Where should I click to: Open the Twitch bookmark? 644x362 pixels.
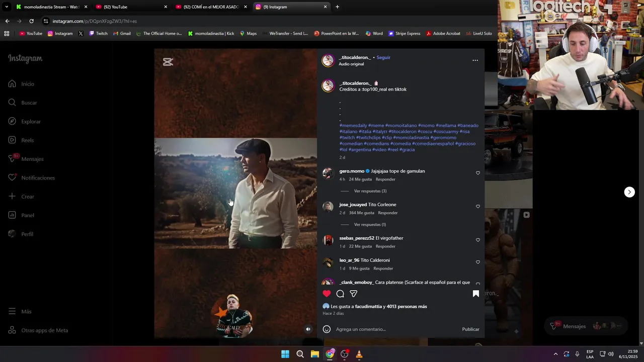click(98, 34)
